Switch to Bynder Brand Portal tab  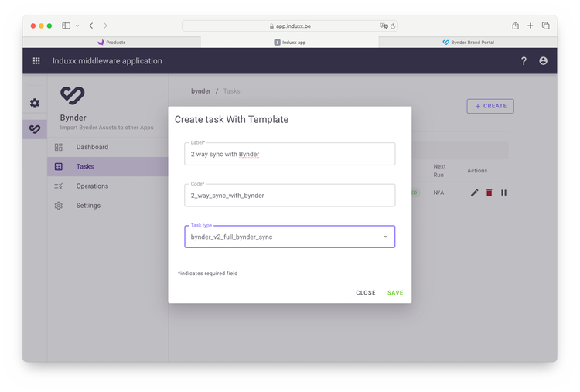[468, 43]
